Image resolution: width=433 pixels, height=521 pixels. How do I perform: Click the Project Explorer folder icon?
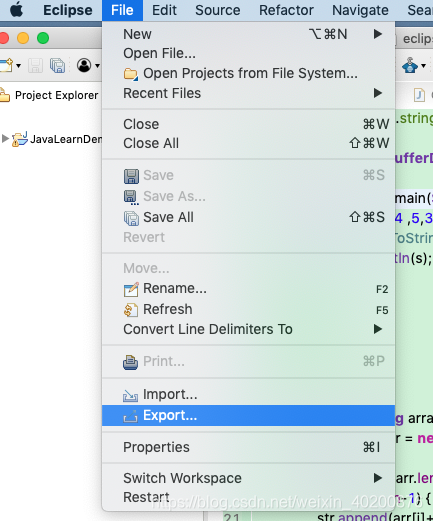pyautogui.click(x=5, y=95)
